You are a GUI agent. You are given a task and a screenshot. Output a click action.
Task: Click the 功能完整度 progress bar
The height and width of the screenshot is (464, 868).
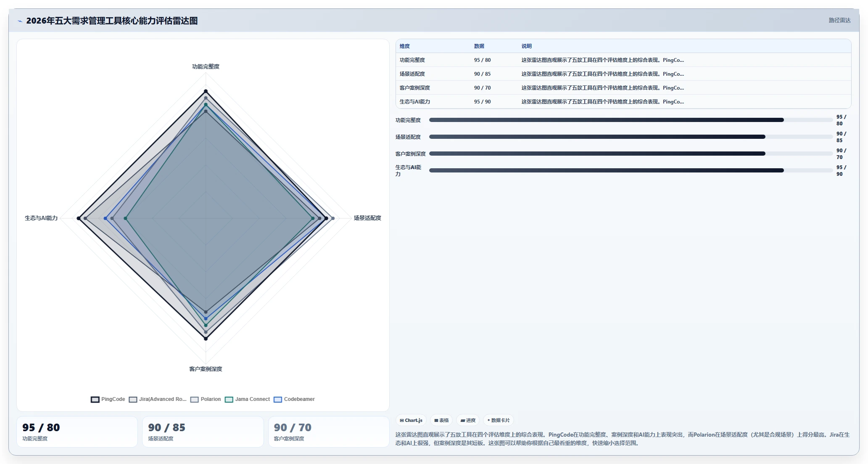click(x=631, y=120)
